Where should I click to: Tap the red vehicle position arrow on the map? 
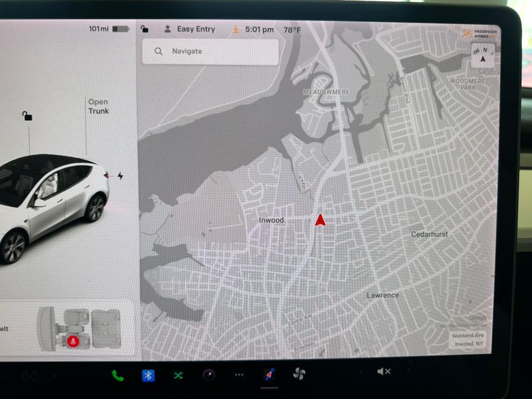pyautogui.click(x=320, y=221)
